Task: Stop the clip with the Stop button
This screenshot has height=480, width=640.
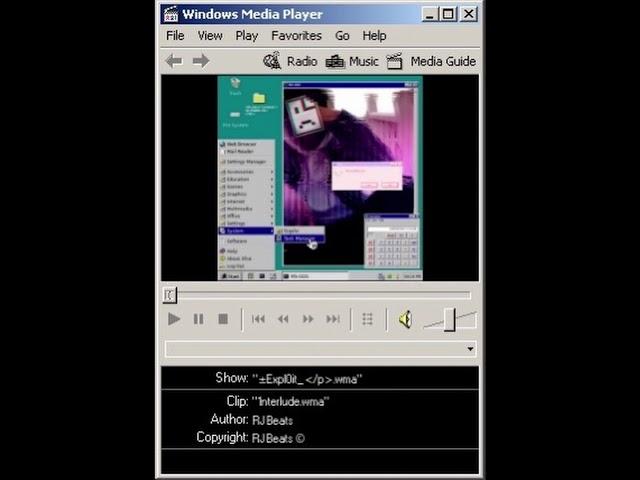Action: [223, 319]
